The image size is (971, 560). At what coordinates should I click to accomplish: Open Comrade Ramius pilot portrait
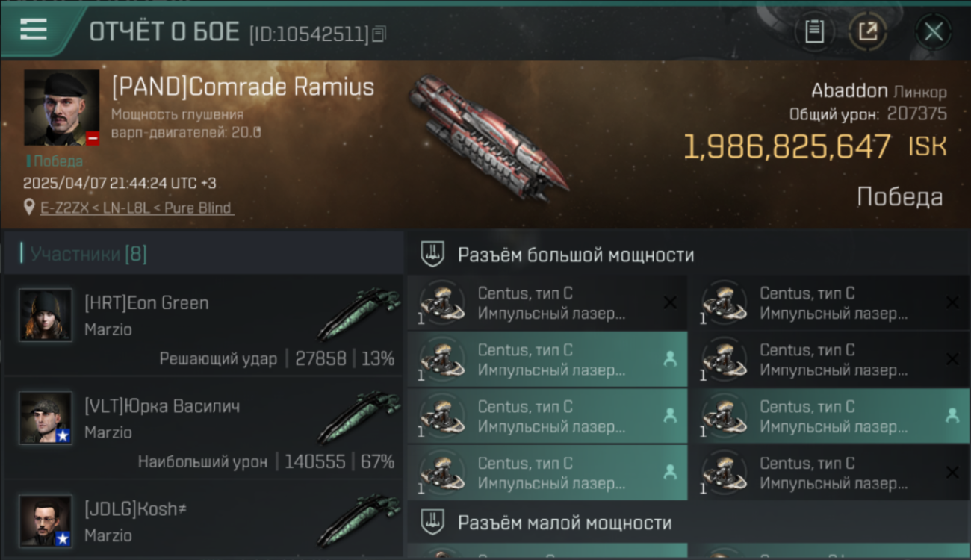click(x=62, y=108)
